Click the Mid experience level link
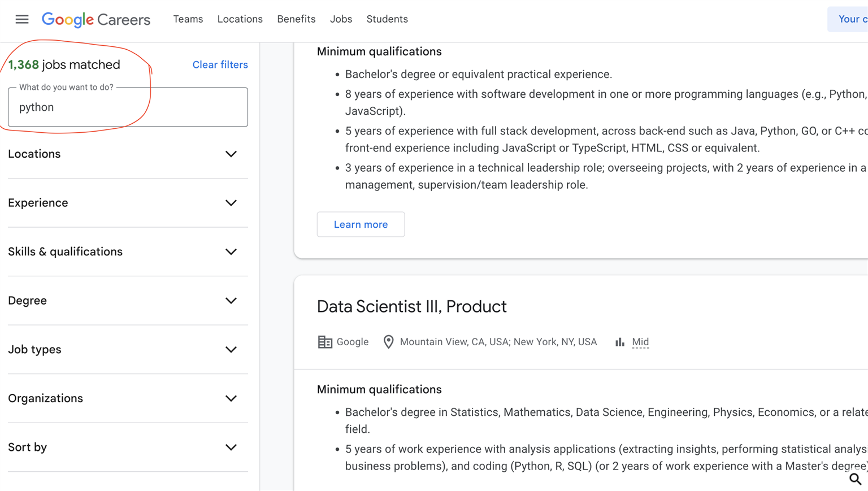 (x=640, y=342)
